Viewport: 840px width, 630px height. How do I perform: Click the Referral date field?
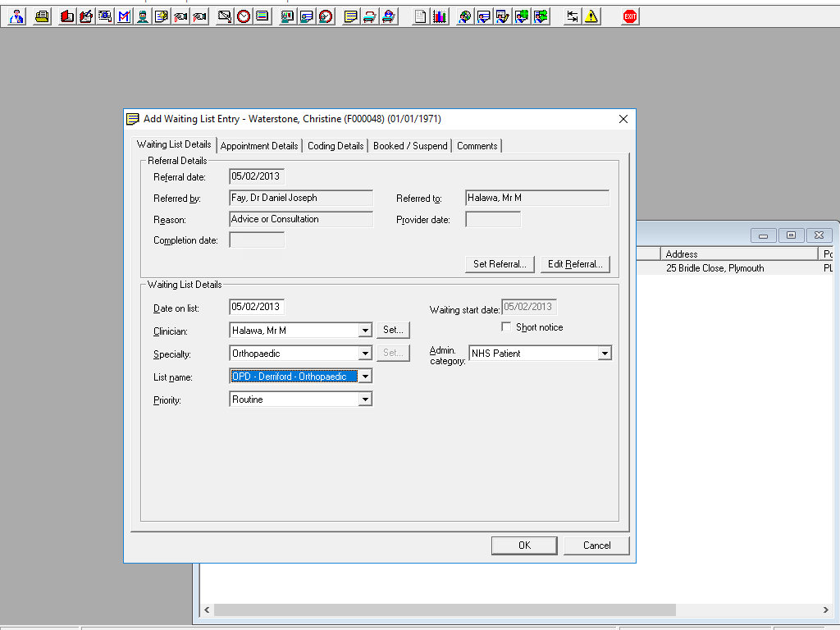257,177
